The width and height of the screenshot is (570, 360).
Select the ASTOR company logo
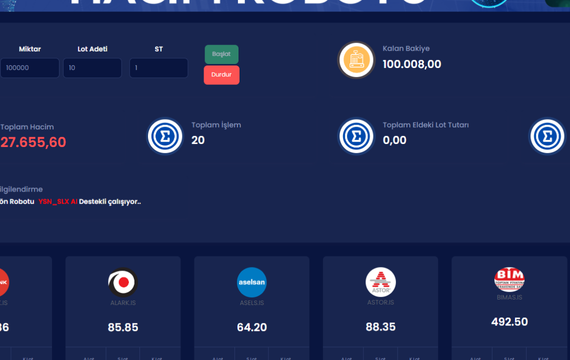coord(381,282)
